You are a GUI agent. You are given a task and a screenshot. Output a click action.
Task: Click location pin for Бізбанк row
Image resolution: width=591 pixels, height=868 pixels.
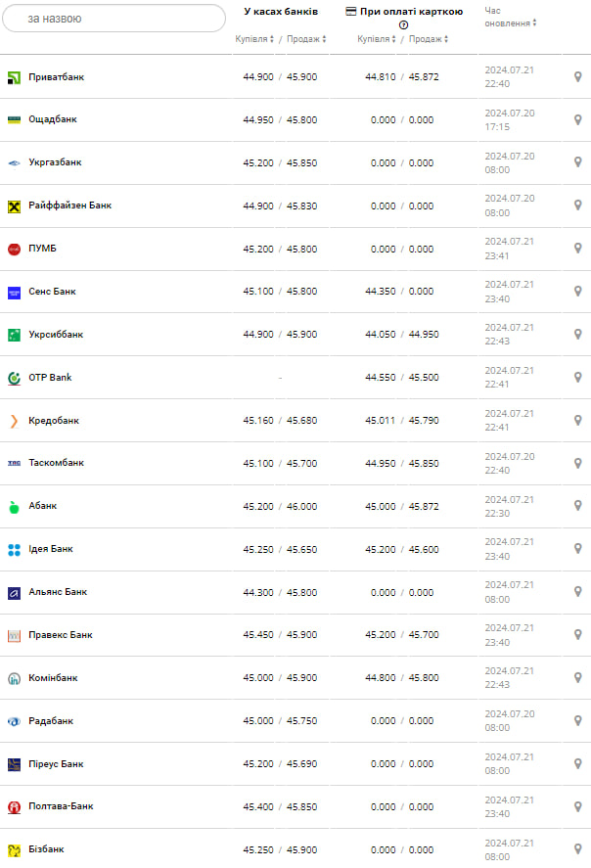tap(577, 849)
